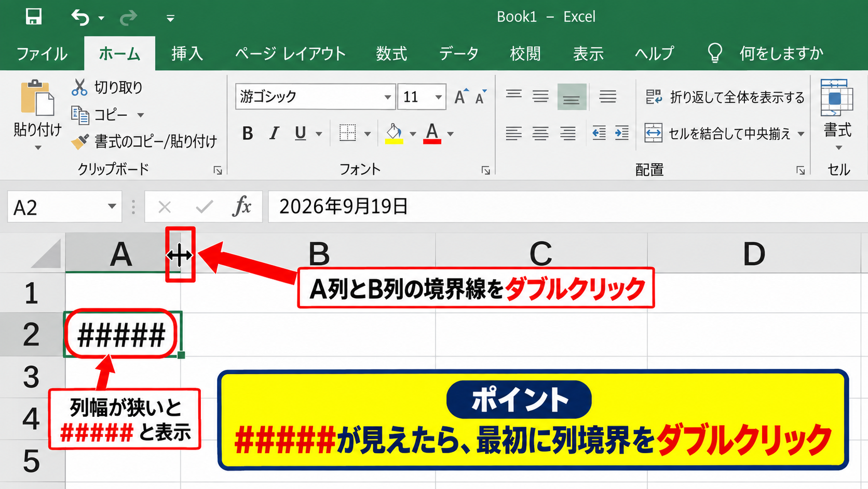Click the 何をしますか search box
The image size is (868, 489).
tap(781, 54)
